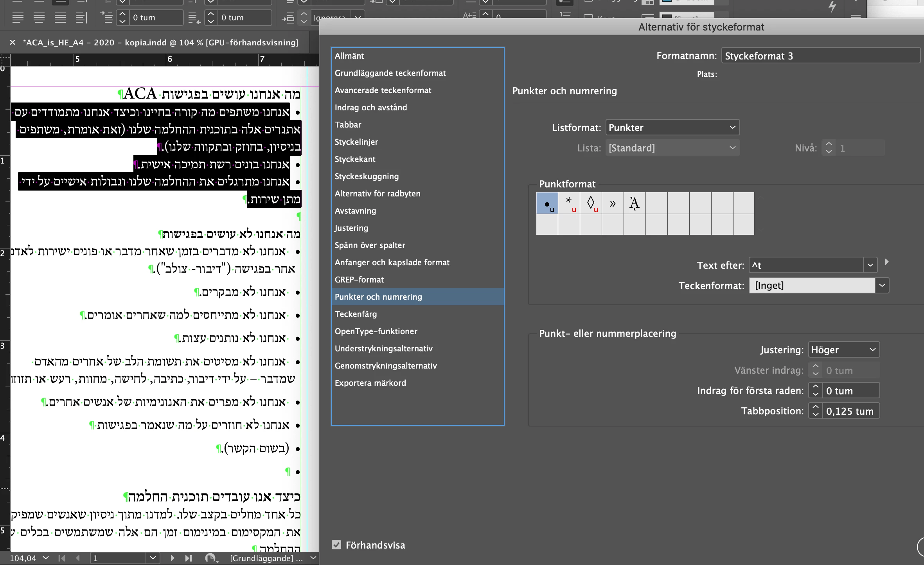Open the preflight menu icon in status bar
924x565 pixels.
(x=211, y=558)
